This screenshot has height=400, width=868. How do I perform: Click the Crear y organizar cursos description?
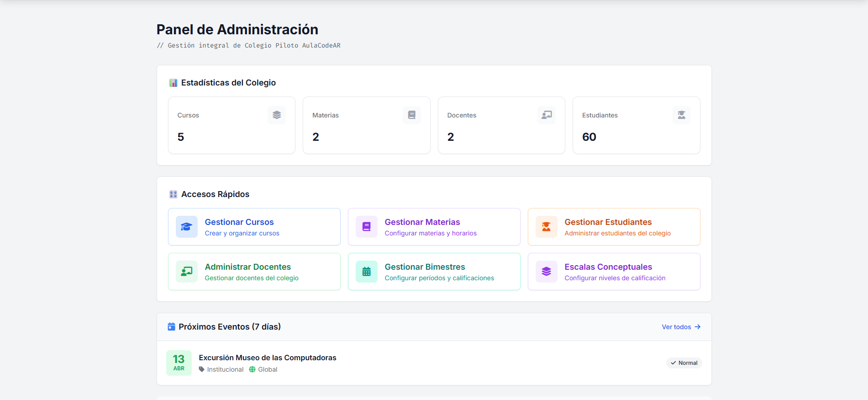(242, 233)
